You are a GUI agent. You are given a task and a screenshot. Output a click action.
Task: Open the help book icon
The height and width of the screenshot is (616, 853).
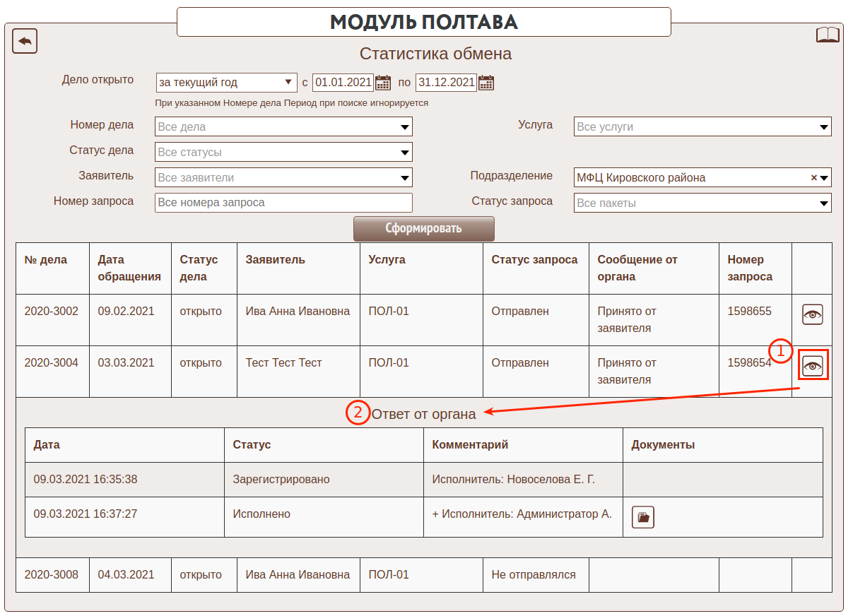click(828, 35)
